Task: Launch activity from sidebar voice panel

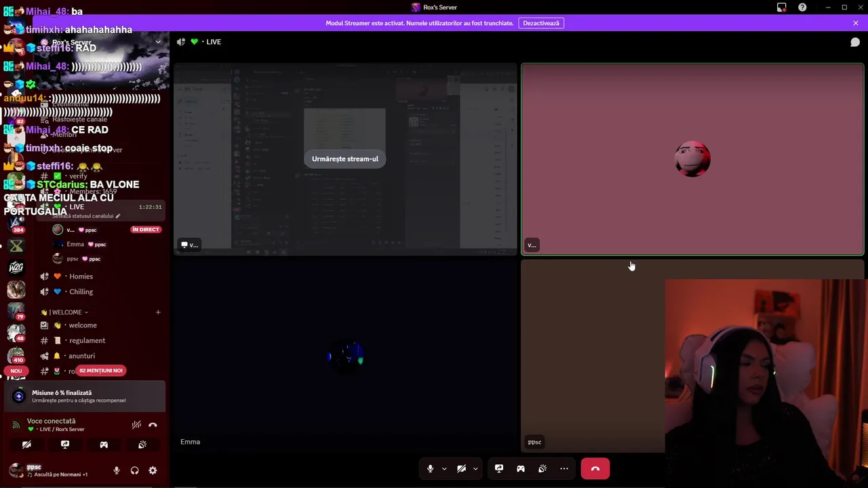Action: (104, 445)
